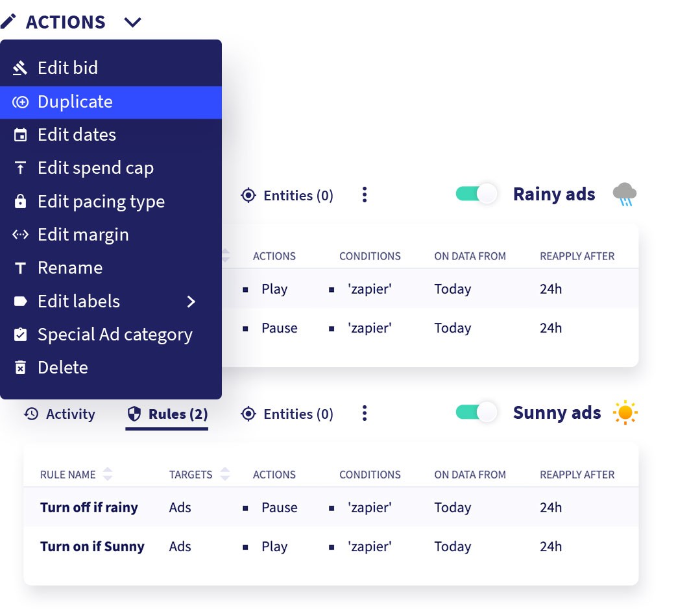676x616 pixels.
Task: Click the Duplicate circle-plus icon
Action: (20, 102)
